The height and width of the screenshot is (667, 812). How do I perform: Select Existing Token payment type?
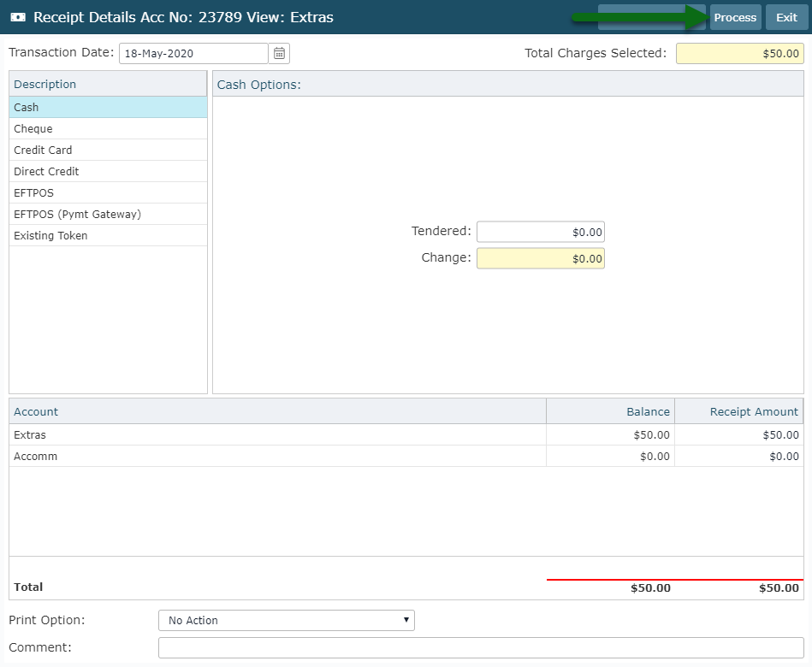pos(108,235)
